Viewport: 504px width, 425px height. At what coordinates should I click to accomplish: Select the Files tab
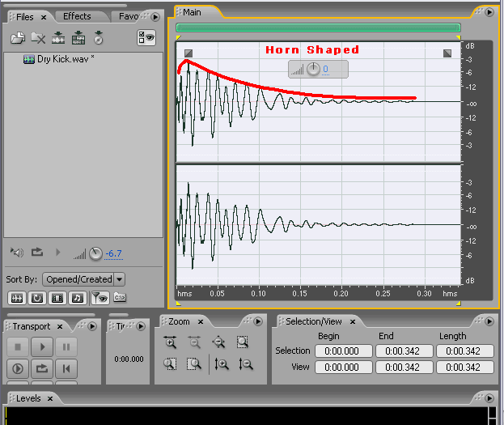(x=25, y=17)
